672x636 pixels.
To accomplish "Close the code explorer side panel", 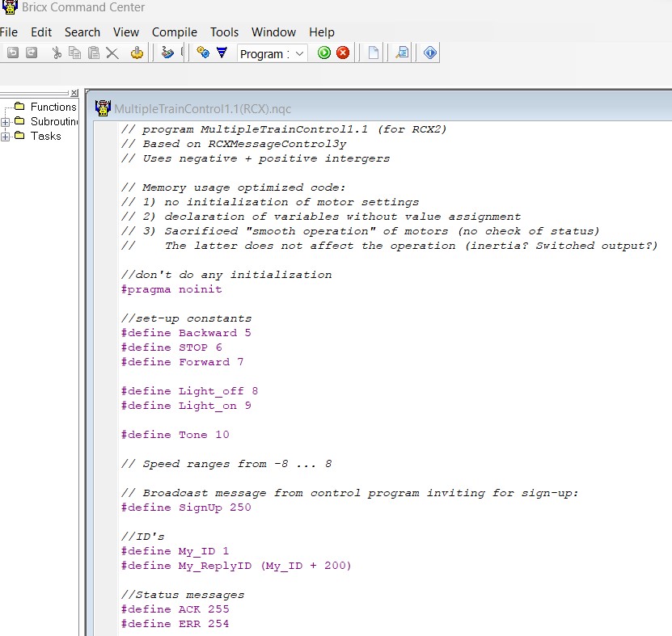I will point(74,92).
